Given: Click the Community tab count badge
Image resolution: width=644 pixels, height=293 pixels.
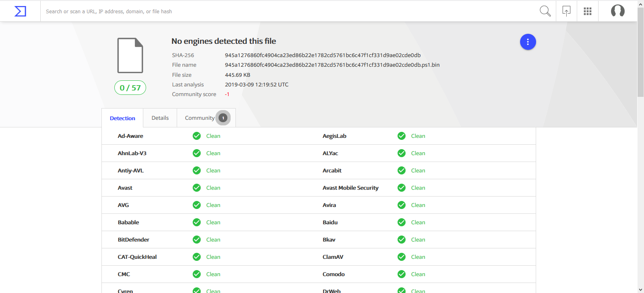Looking at the screenshot, I should [223, 118].
